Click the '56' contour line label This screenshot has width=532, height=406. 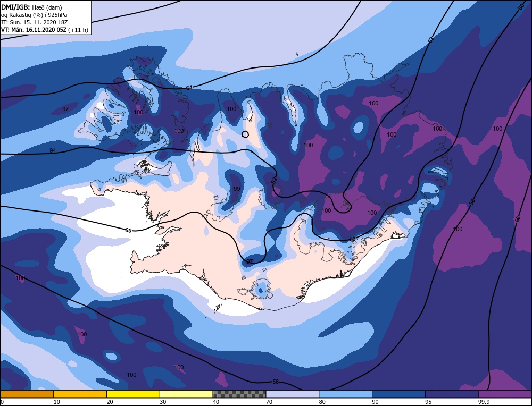pyautogui.click(x=518, y=219)
